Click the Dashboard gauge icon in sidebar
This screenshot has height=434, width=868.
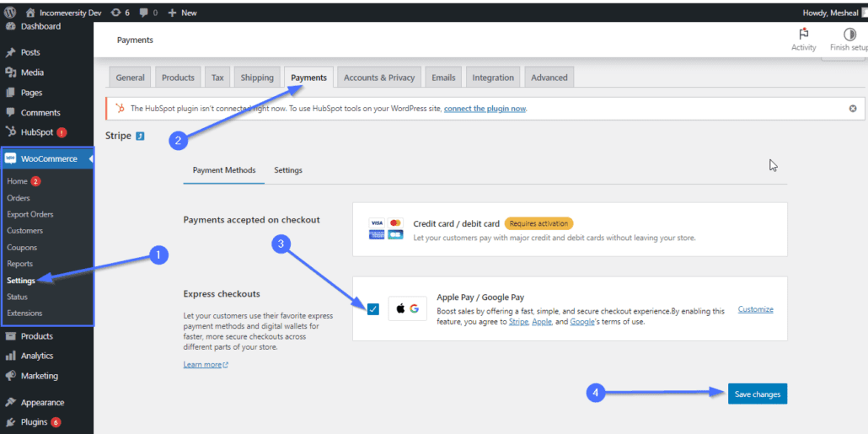point(10,27)
